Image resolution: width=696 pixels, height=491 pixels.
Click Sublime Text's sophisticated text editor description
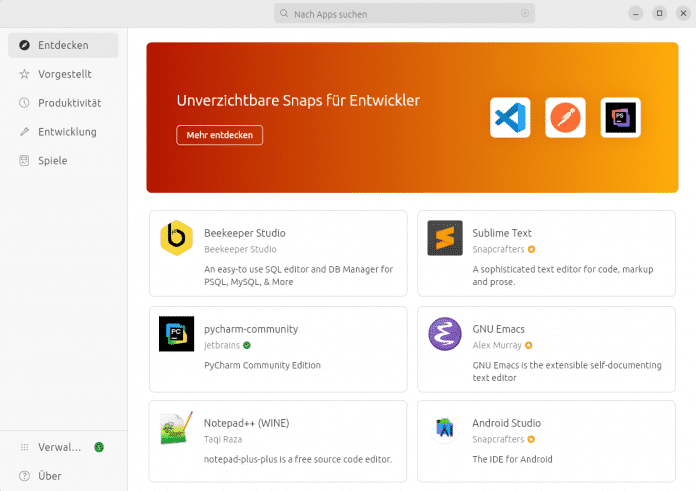[562, 276]
